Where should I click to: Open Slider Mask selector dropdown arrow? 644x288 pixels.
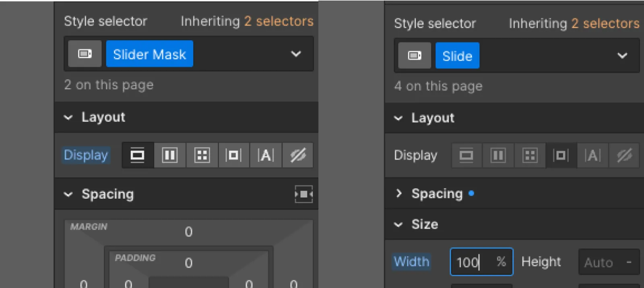pos(296,54)
